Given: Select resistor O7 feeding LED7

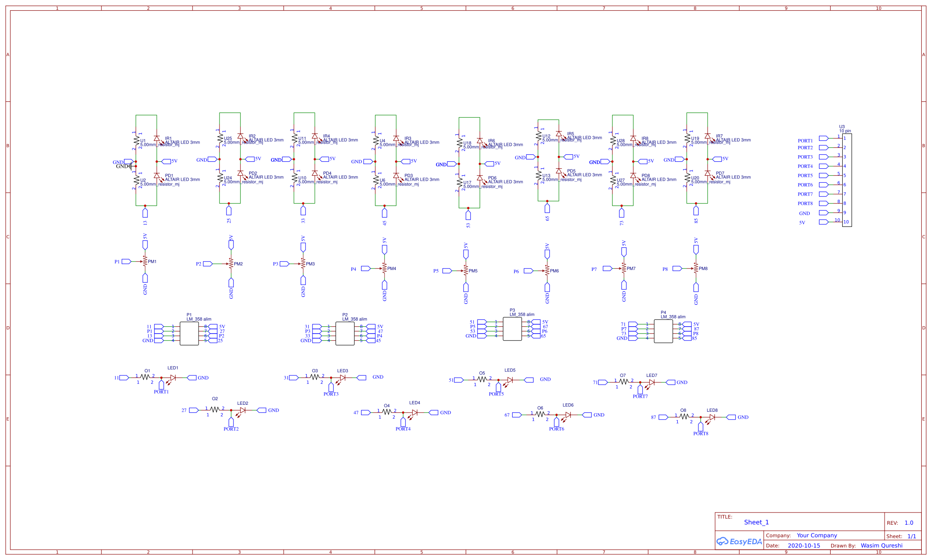Looking at the screenshot, I should tap(623, 382).
